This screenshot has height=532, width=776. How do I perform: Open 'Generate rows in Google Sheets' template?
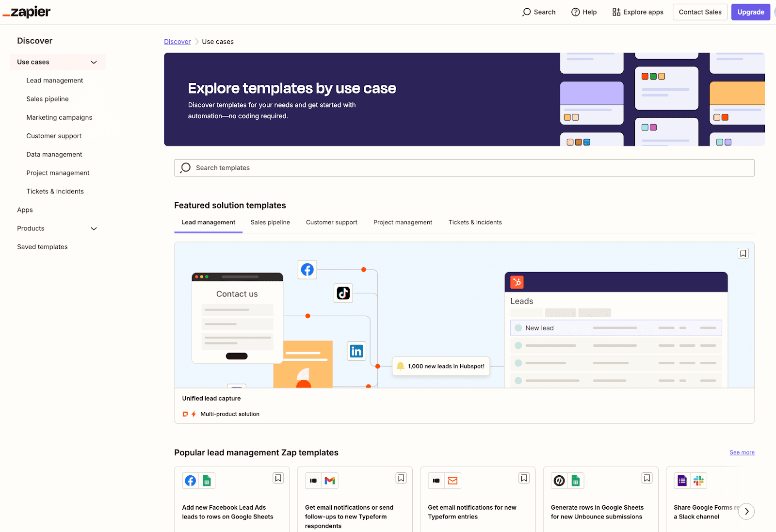pos(597,512)
